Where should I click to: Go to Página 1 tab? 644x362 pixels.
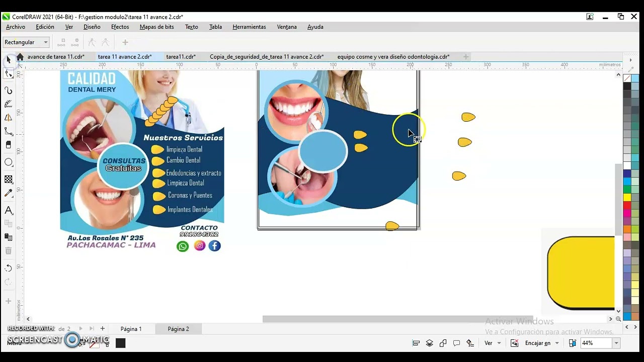131,329
